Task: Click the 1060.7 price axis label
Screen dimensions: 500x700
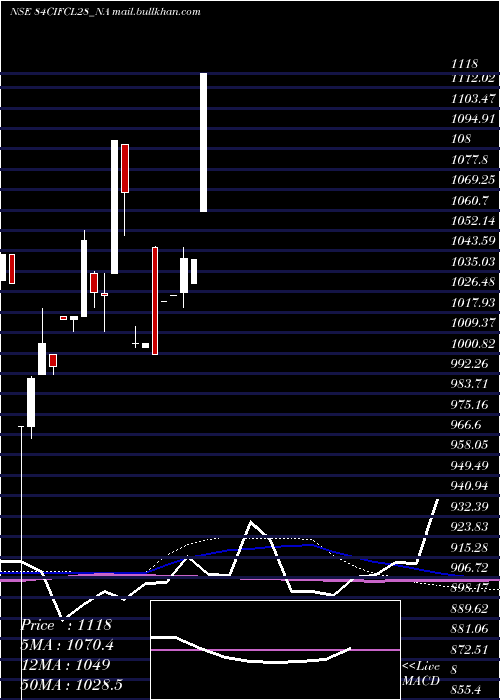Action: (x=469, y=201)
